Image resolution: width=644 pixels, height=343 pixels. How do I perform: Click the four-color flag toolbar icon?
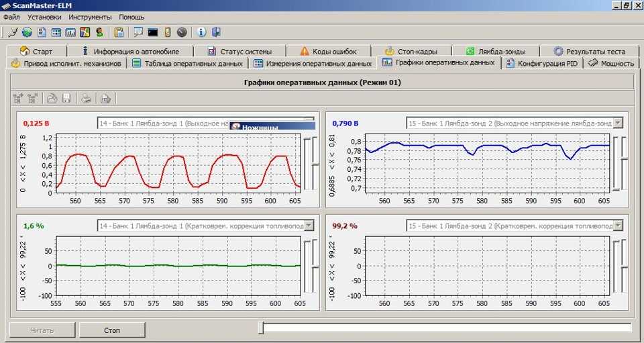[85, 32]
